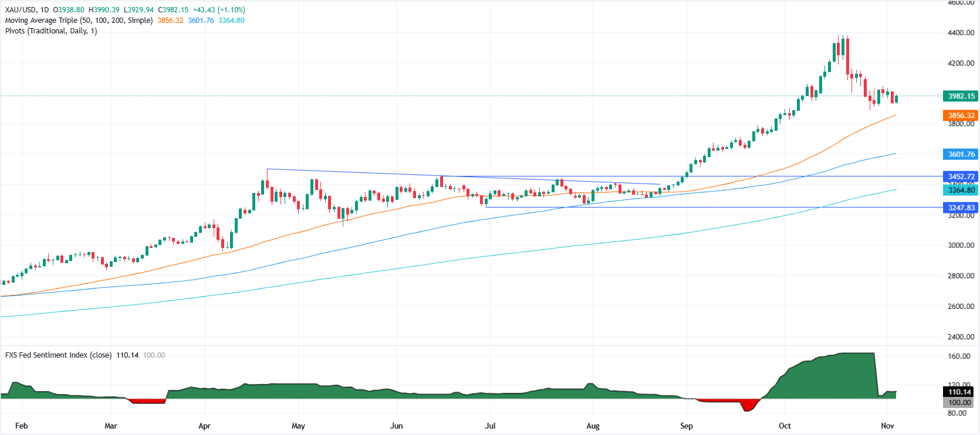Select the gray 100.00 baseline axis tag
Screen dimensions: 980x435
(x=959, y=402)
